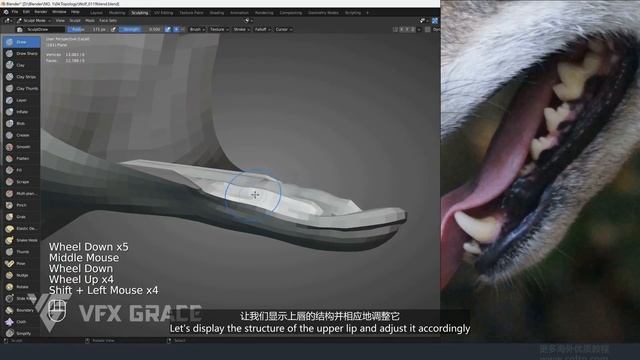The height and width of the screenshot is (360, 640).
Task: Open the Texture Paint workspace tab
Action: tap(191, 13)
